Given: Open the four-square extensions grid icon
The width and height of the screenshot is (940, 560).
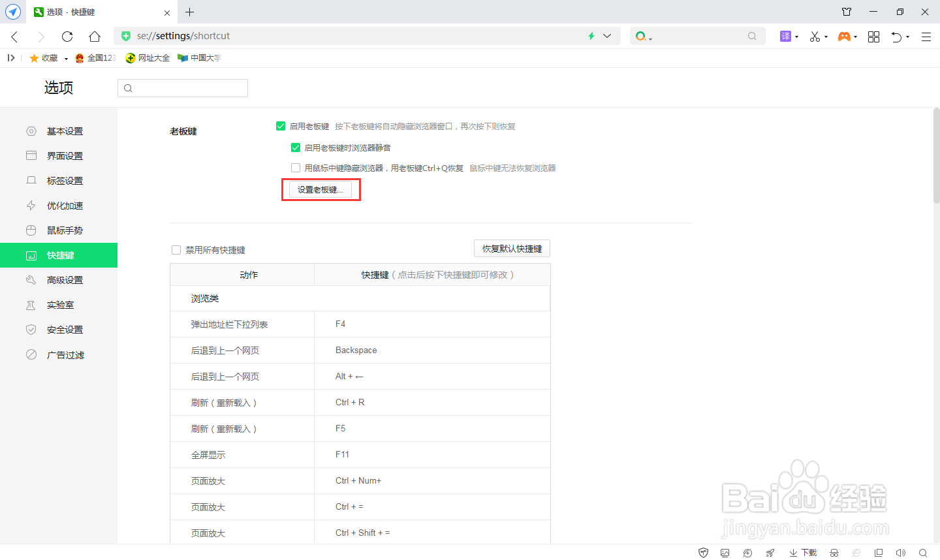Looking at the screenshot, I should [873, 37].
